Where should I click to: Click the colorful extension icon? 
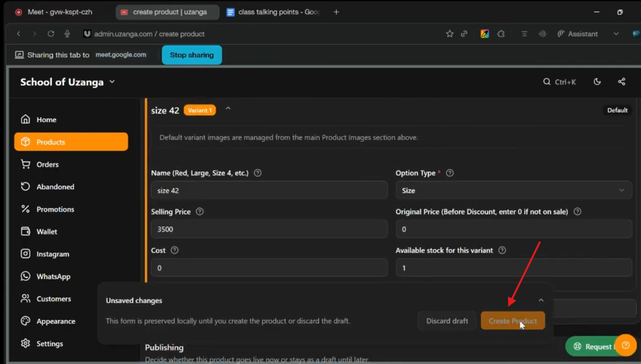(x=485, y=34)
